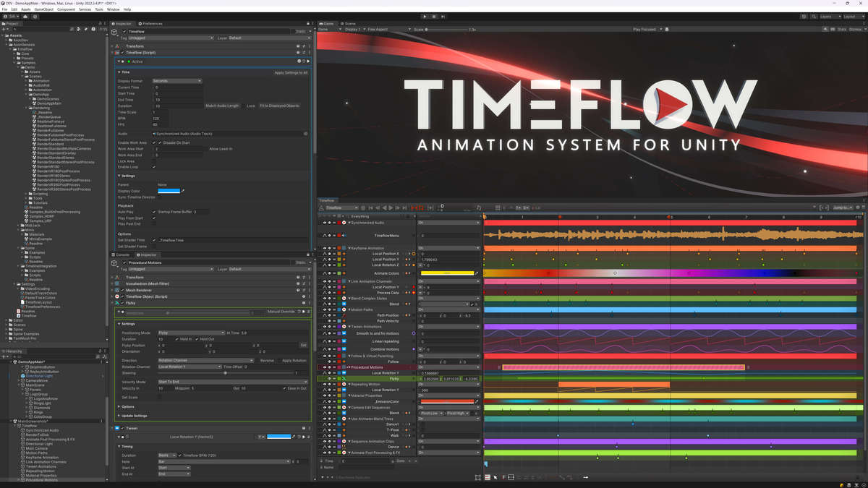Image resolution: width=868 pixels, height=488 pixels.
Task: Click the Procedural Motions track name
Action: click(x=368, y=367)
